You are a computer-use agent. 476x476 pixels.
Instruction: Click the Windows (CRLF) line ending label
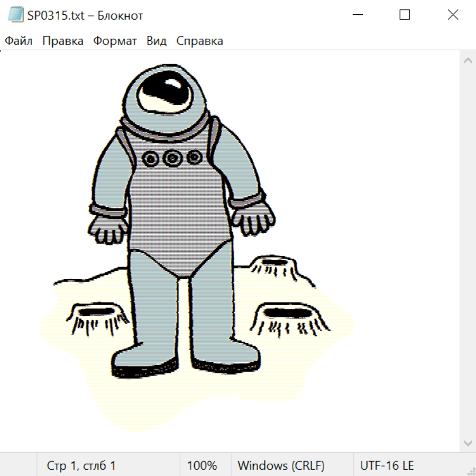tap(281, 466)
